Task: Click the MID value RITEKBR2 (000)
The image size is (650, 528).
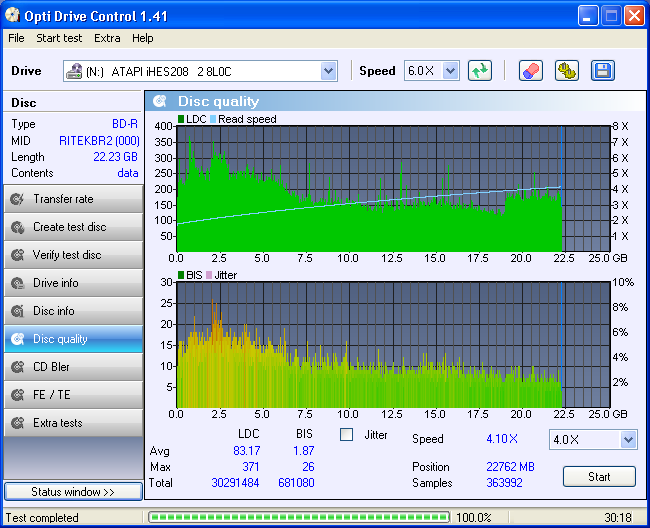Action: [99, 141]
